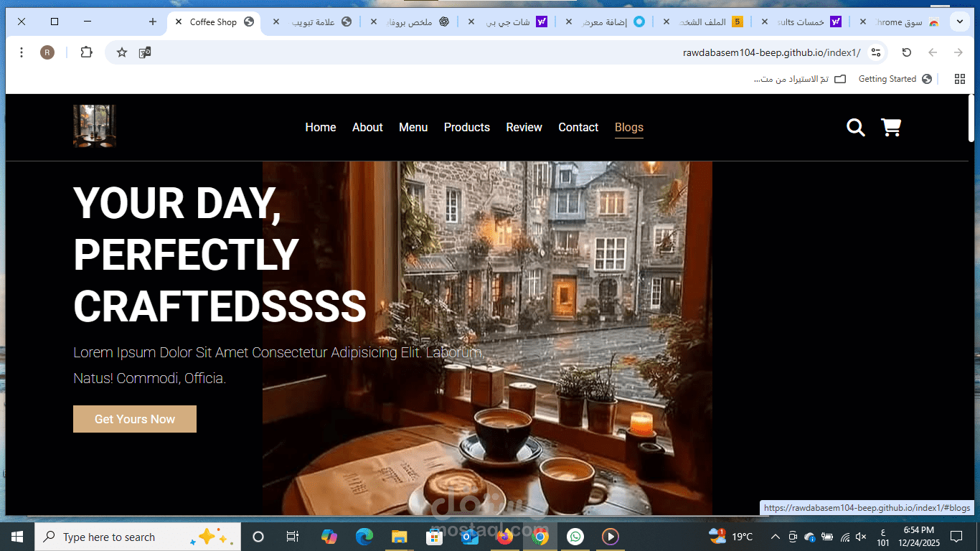
Task: Open the Getting Started bookmark
Action: click(895, 79)
